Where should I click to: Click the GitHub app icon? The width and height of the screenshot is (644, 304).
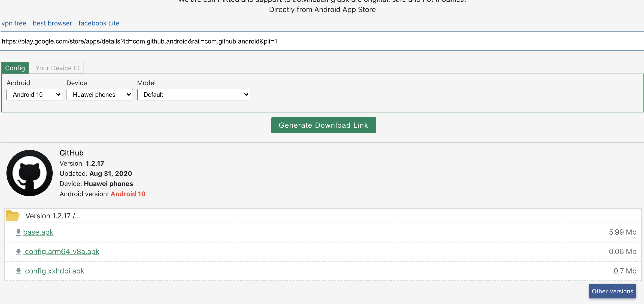pyautogui.click(x=29, y=173)
